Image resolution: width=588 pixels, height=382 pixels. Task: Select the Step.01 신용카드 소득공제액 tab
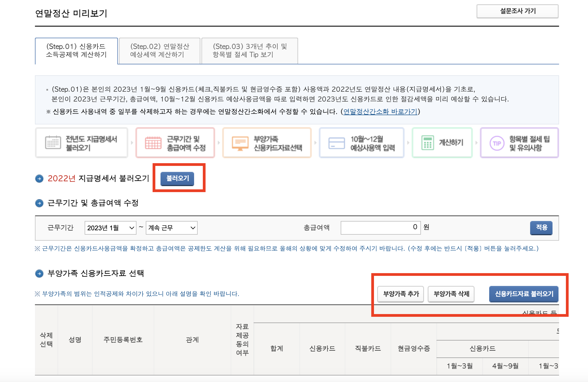pyautogui.click(x=76, y=51)
